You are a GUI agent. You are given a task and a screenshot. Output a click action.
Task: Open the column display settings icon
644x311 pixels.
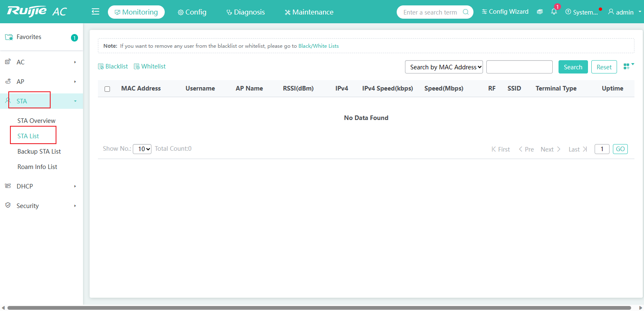[629, 66]
